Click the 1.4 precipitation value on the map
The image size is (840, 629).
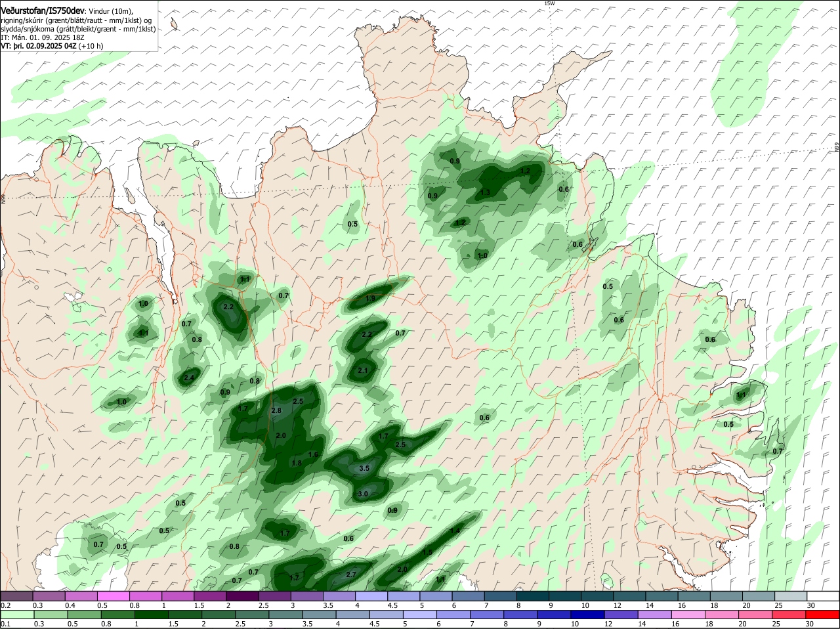coord(455,531)
